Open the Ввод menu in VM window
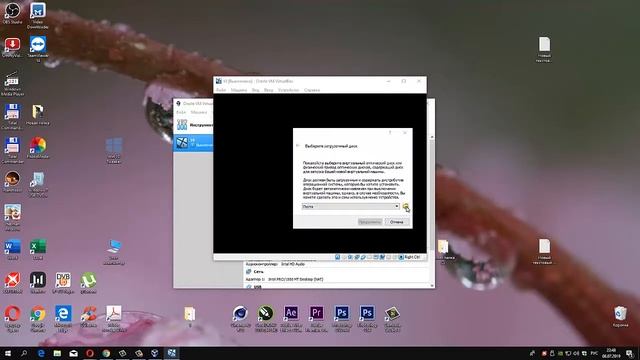640x360 pixels. click(269, 90)
